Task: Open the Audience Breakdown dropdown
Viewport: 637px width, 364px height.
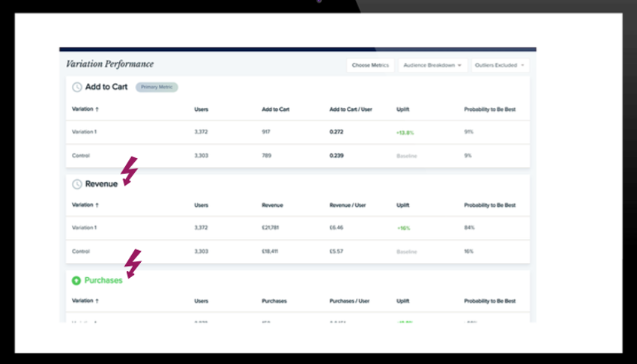Action: (x=432, y=65)
